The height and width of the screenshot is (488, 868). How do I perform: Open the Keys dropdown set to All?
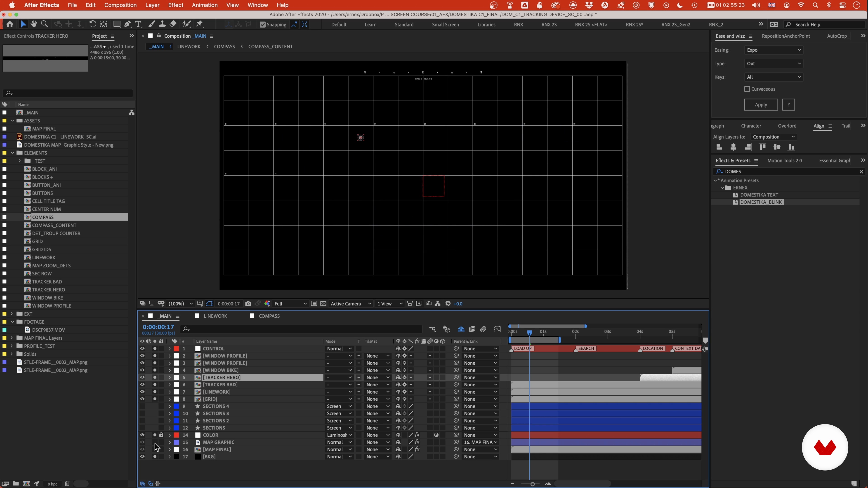[x=774, y=77]
